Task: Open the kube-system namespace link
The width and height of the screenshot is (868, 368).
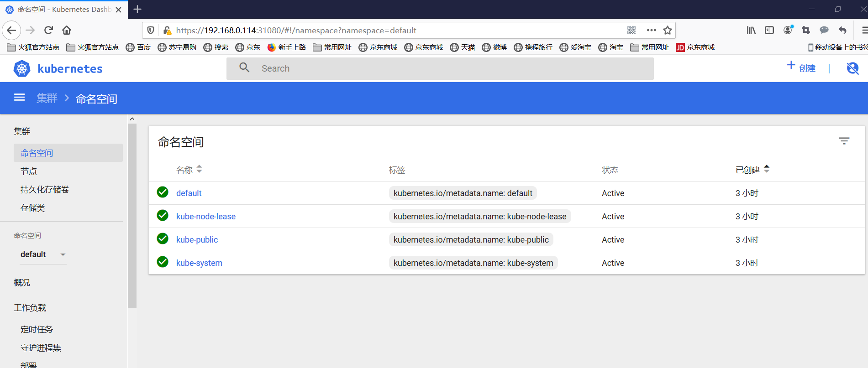Action: (199, 263)
